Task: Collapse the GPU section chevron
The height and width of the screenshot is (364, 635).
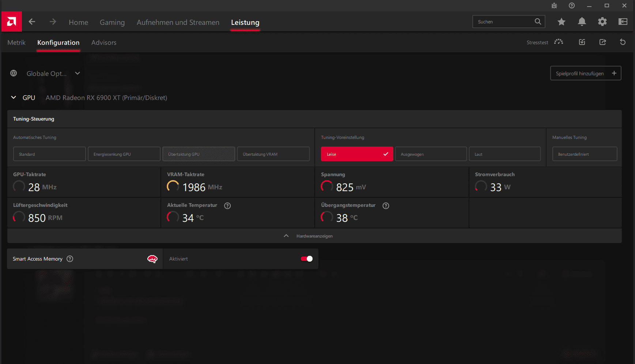Action: pos(14,98)
